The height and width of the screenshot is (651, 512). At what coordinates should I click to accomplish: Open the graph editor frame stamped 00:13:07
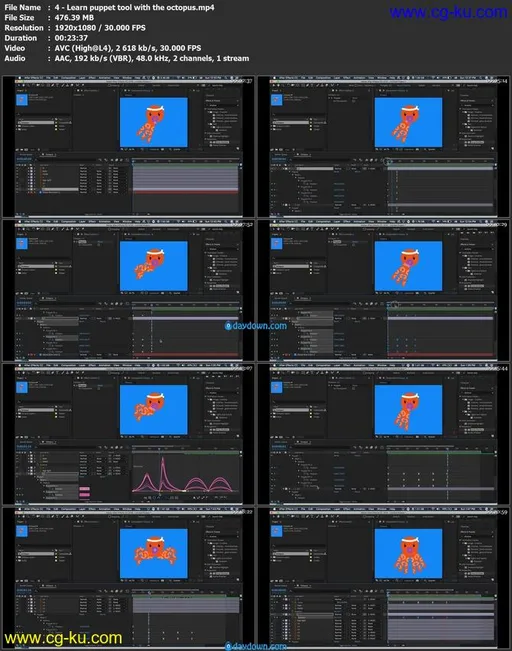[x=129, y=434]
